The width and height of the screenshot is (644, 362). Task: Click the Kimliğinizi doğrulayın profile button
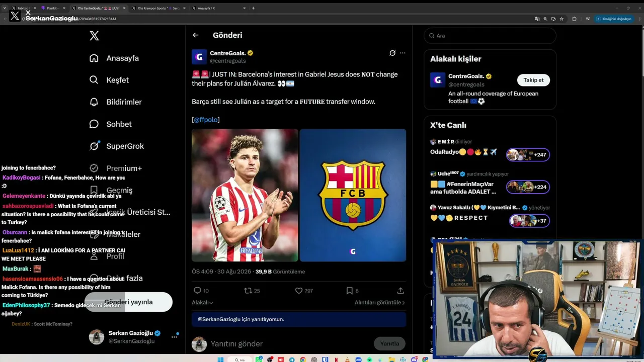tap(614, 19)
